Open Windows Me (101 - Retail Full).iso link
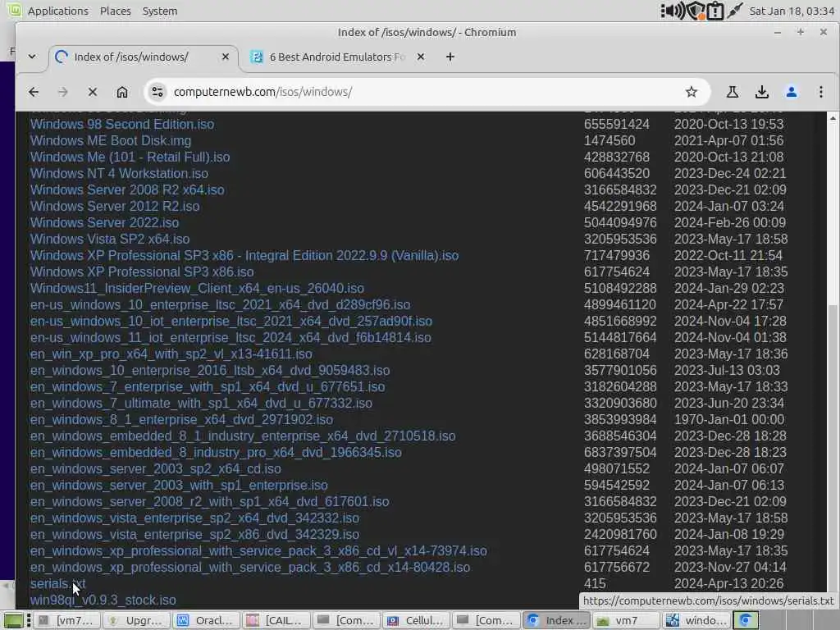This screenshot has width=840, height=630. pyautogui.click(x=130, y=157)
